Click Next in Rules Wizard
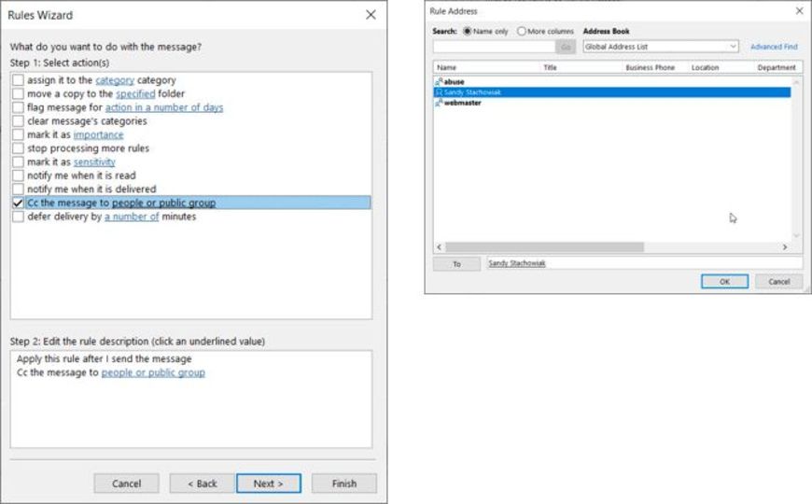This screenshot has height=504, width=812. [268, 483]
